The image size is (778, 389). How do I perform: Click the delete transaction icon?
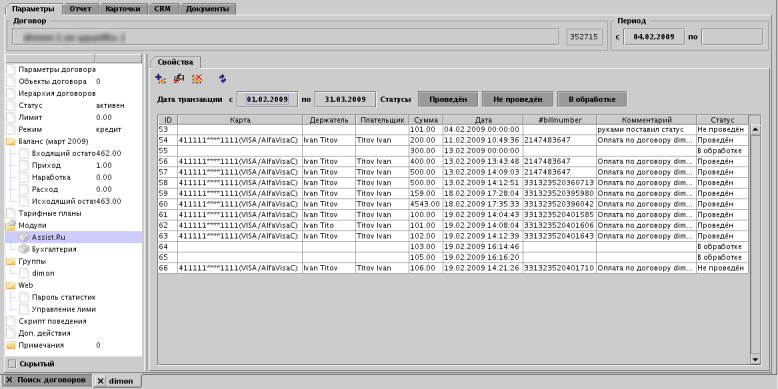point(197,78)
